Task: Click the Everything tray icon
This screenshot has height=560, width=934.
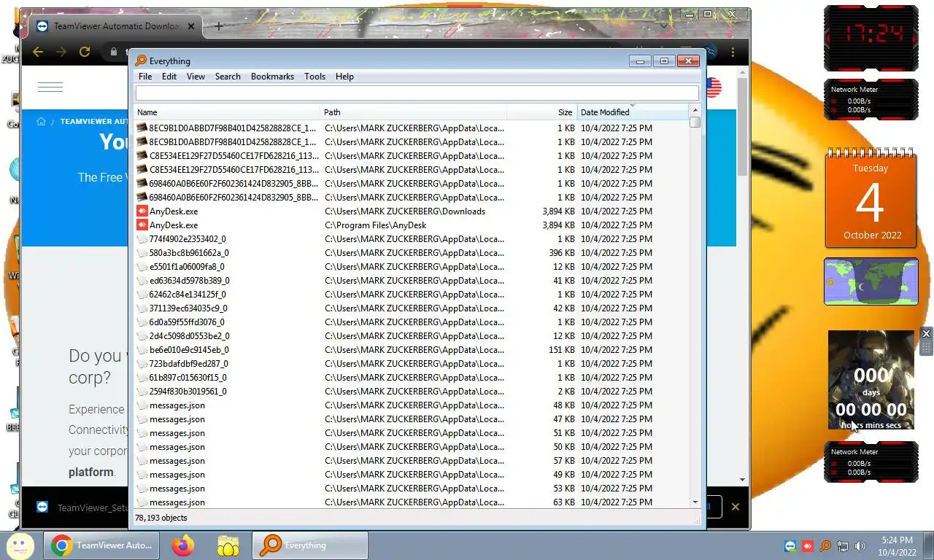Action: (x=825, y=546)
